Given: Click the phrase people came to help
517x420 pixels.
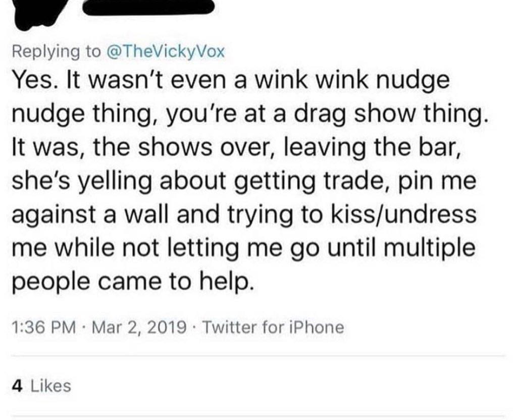Looking at the screenshot, I should [133, 282].
